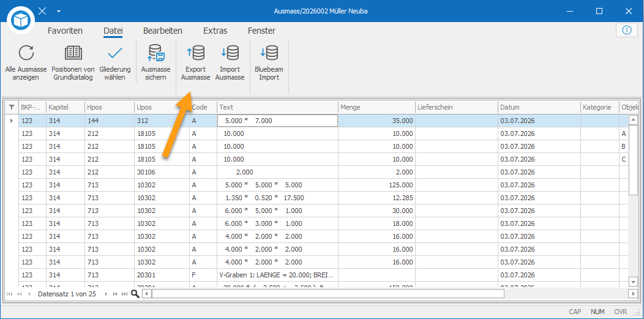
Task: Sort by Hpos column header
Action: 109,107
